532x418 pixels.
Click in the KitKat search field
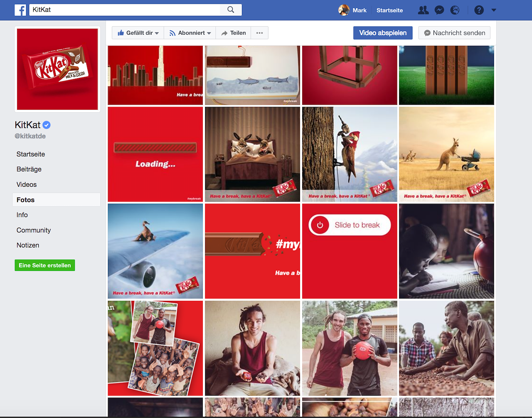click(125, 10)
